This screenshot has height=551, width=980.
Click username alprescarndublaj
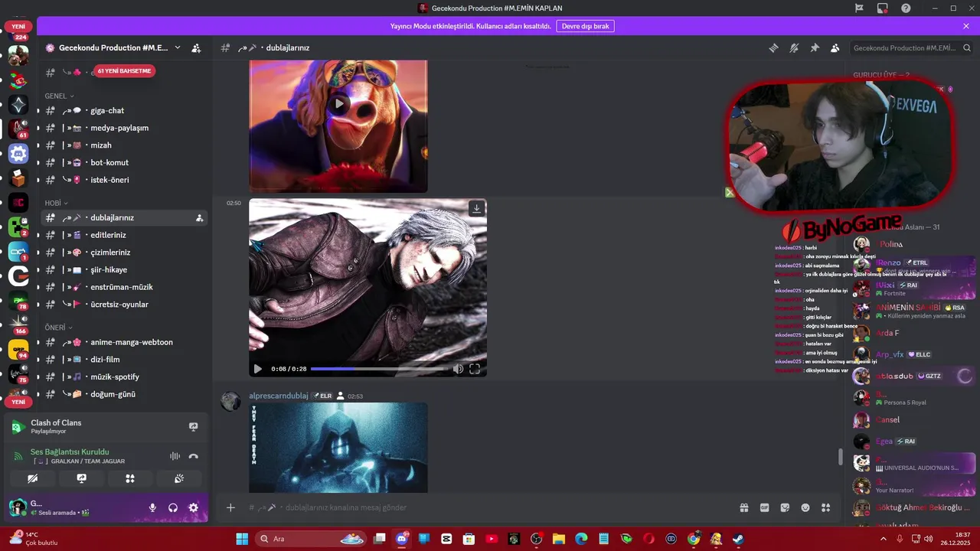pos(279,396)
